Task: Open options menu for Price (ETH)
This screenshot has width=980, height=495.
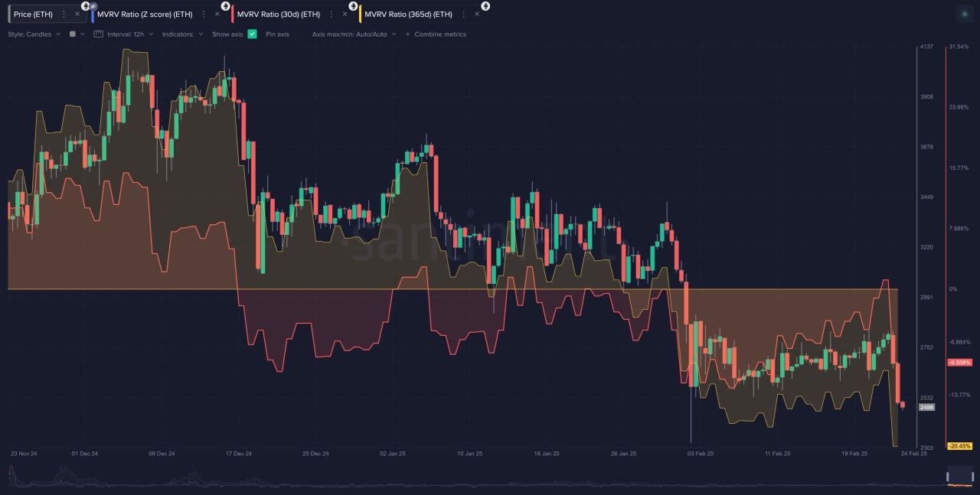Action: coord(64,14)
